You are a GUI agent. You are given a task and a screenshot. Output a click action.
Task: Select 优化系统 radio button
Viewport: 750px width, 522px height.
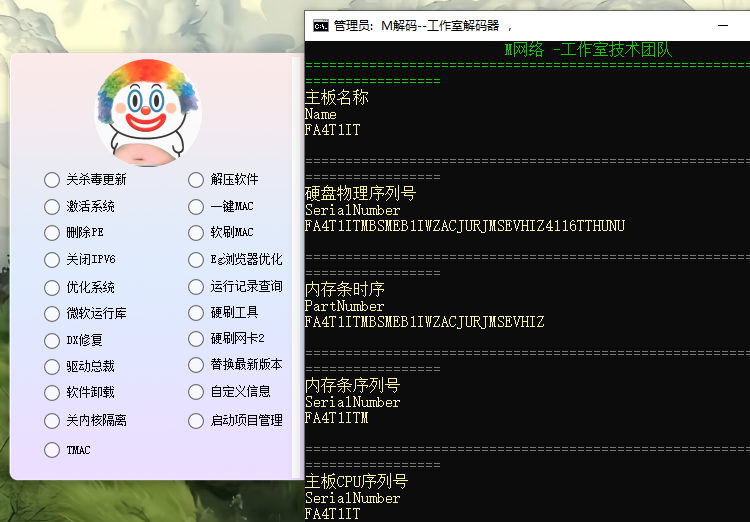(52, 287)
